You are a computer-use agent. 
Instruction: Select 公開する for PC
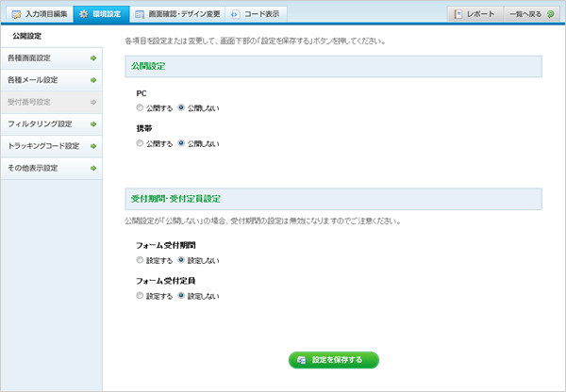click(140, 107)
